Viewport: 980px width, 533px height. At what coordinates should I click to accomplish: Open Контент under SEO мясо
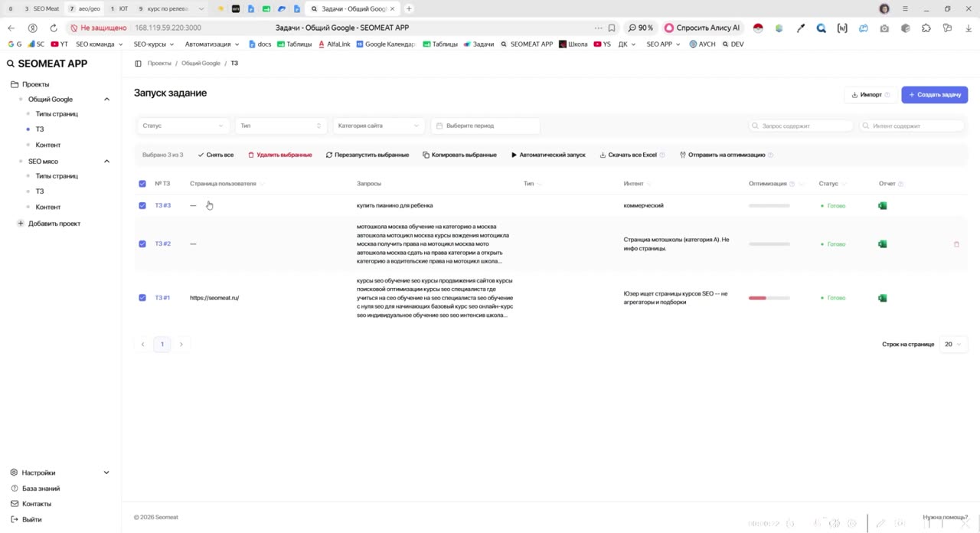coord(47,207)
